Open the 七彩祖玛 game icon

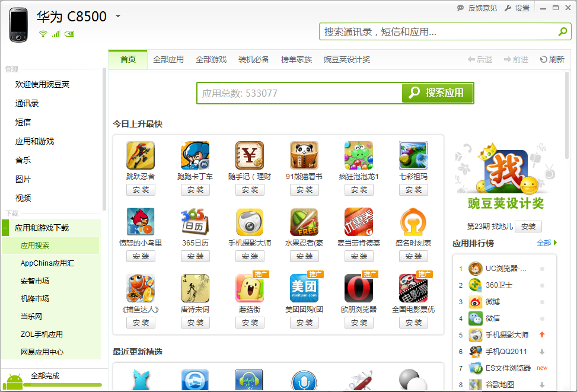coord(413,155)
